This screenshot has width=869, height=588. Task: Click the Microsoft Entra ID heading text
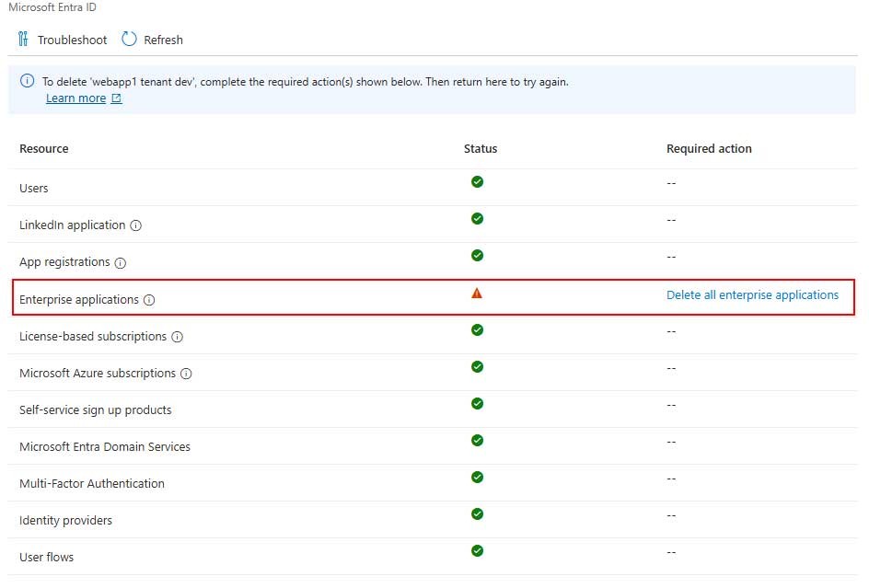point(52,7)
